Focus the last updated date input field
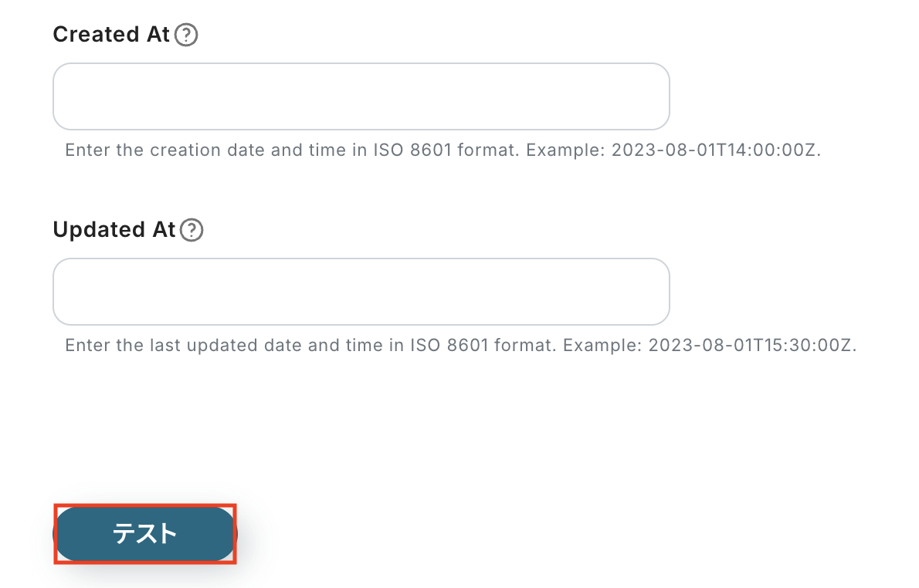The height and width of the screenshot is (588, 919). [361, 292]
